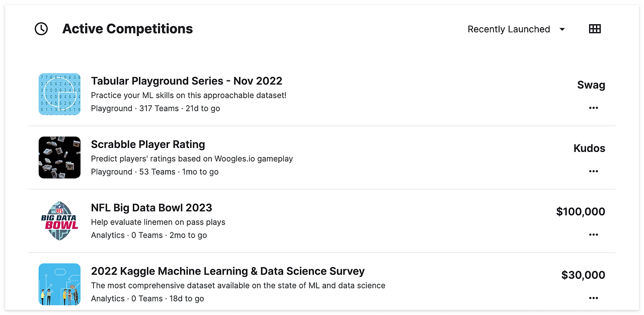The width and height of the screenshot is (644, 315).
Task: Click the Big Data Bowl logo thumbnail
Action: click(x=59, y=221)
